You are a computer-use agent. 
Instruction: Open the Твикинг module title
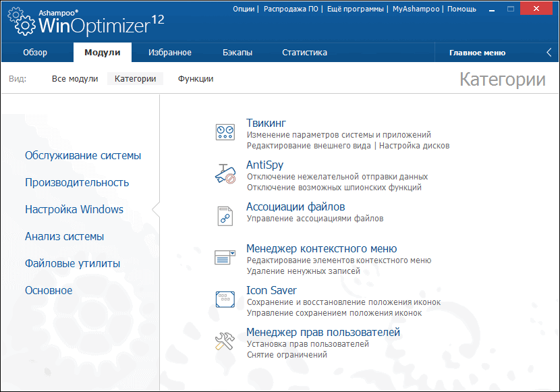[x=266, y=123]
